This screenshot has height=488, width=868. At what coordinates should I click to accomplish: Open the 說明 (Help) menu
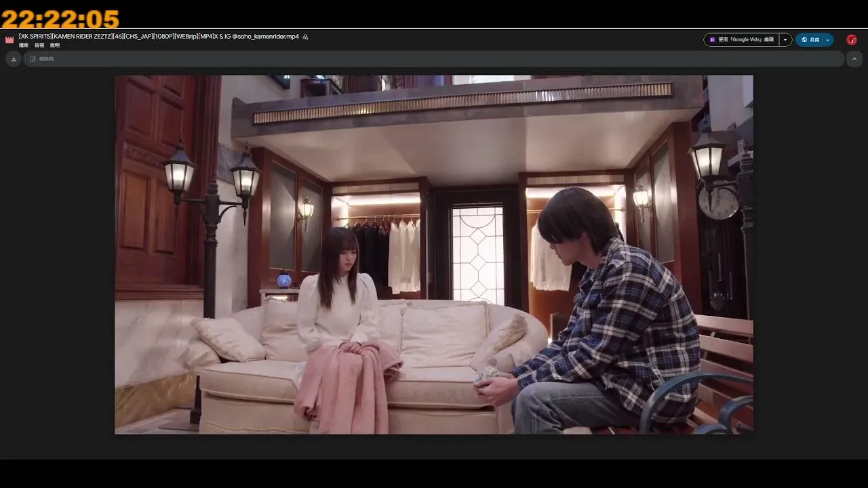click(55, 45)
